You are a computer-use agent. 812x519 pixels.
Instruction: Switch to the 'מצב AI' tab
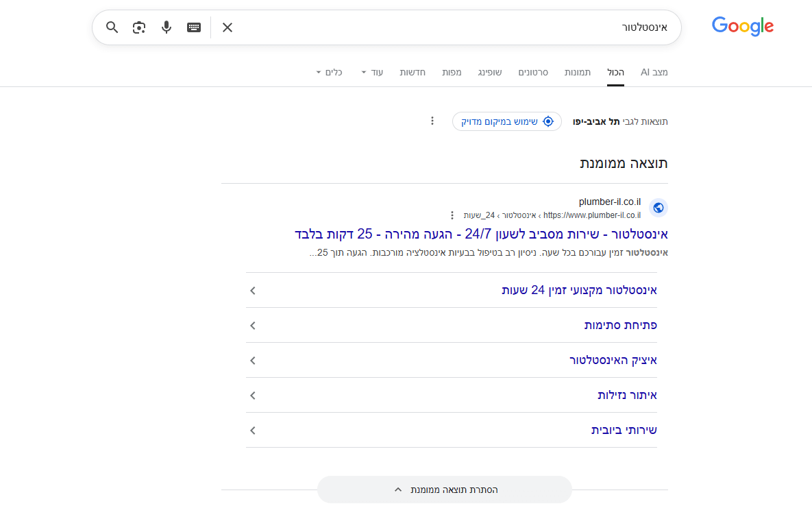(x=654, y=72)
